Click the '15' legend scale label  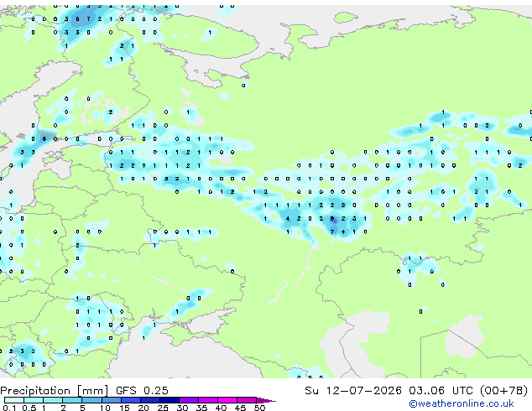[124, 408]
